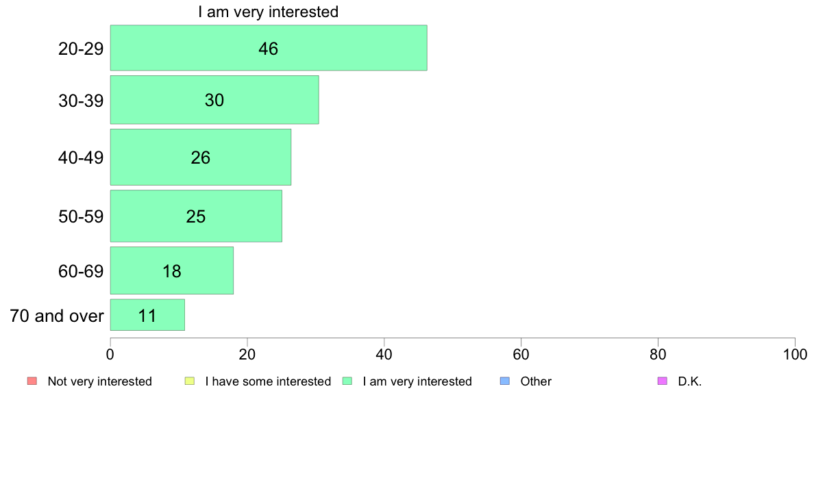Click the D.K. legend label text

coord(690,381)
